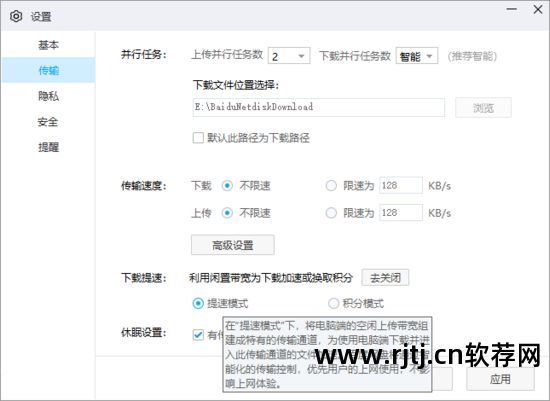The width and height of the screenshot is (550, 401).
Task: Minimize the 设置 window
Action: (512, 9)
